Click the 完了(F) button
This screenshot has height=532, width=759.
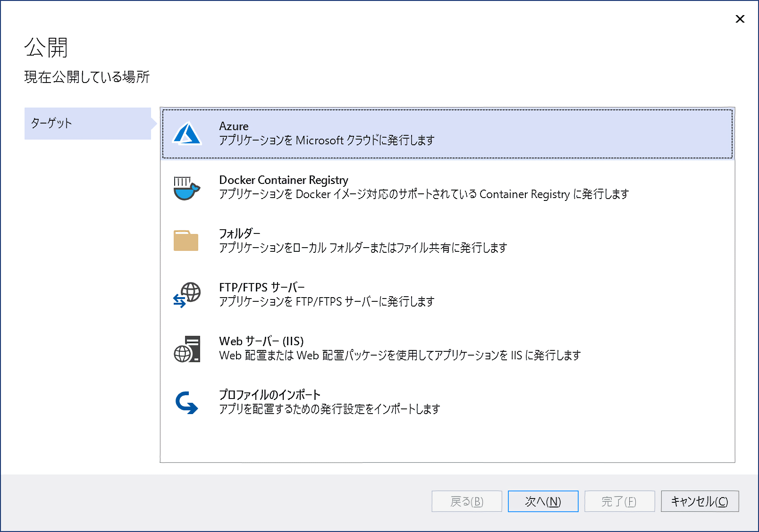click(x=619, y=501)
